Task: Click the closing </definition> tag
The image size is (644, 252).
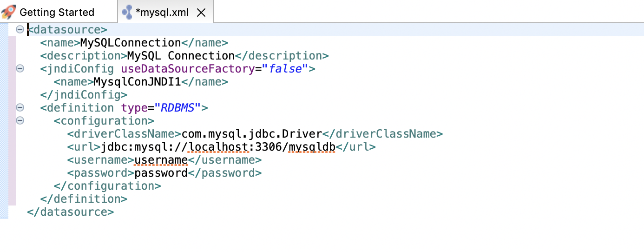Action: coord(84,199)
